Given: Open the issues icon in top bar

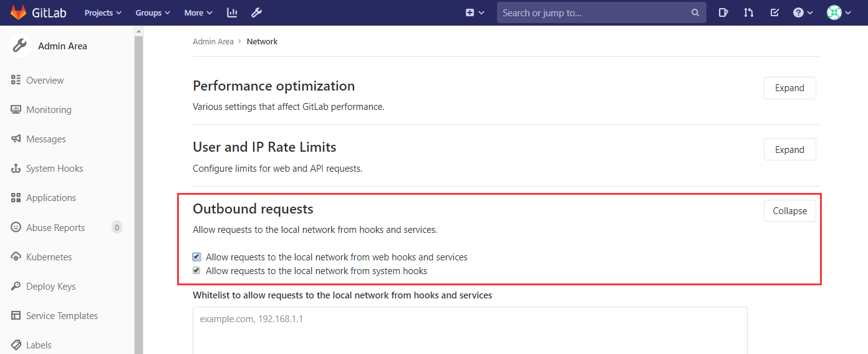Looking at the screenshot, I should pos(723,12).
